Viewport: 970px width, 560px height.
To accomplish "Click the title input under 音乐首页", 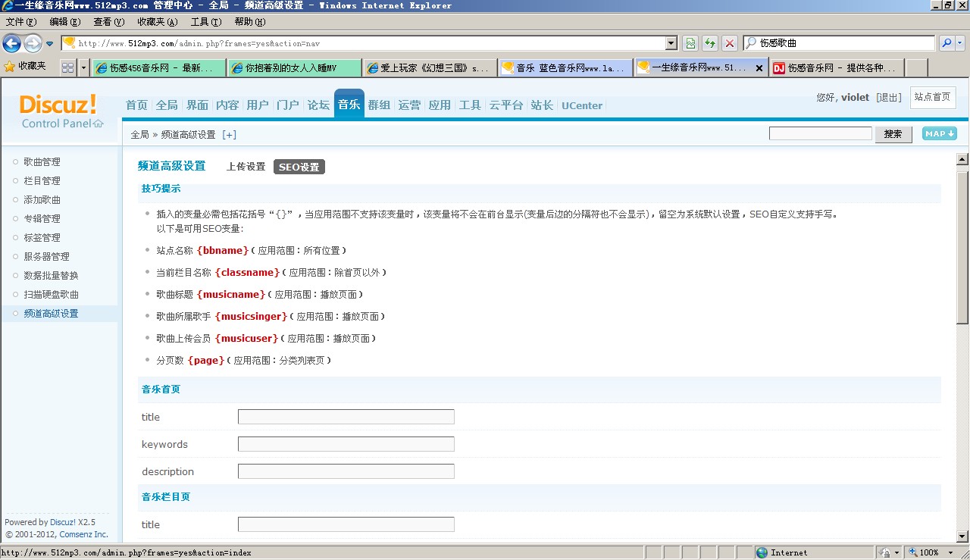I will (x=346, y=416).
